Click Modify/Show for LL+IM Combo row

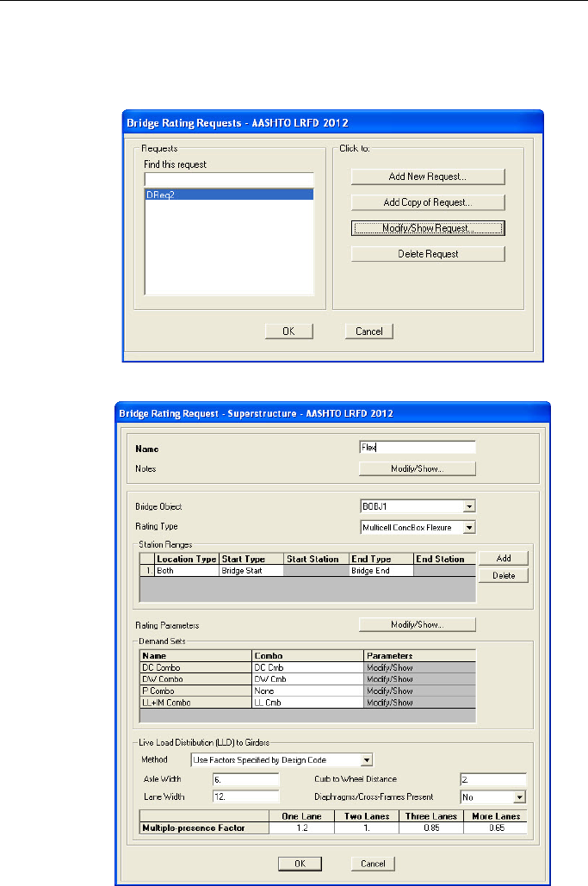click(x=419, y=703)
